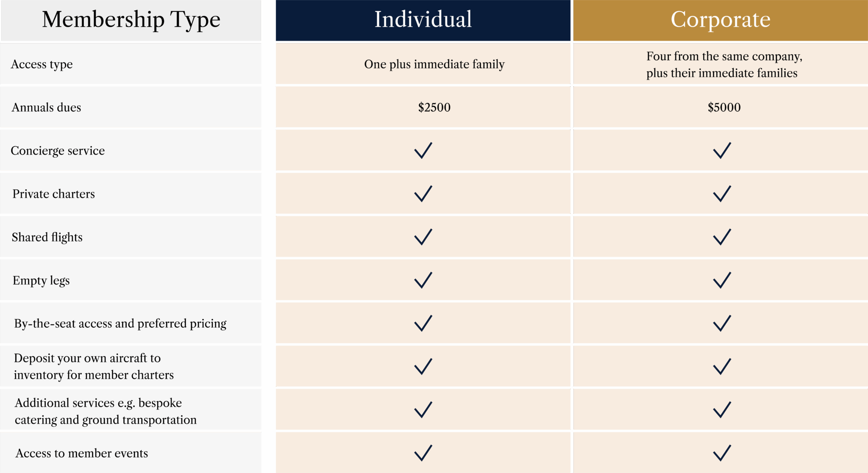Click the Empty legs row label
Image resolution: width=868 pixels, height=473 pixels.
pos(41,280)
